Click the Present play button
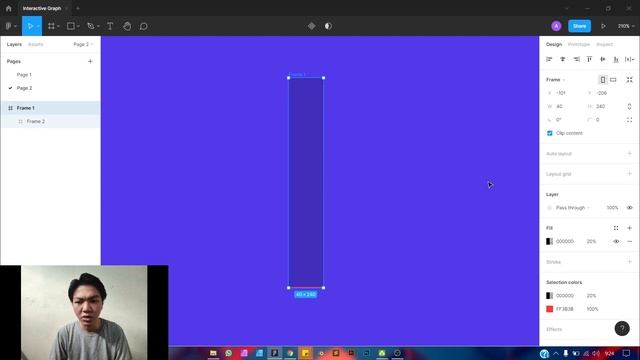This screenshot has height=360, width=640. 603,26
